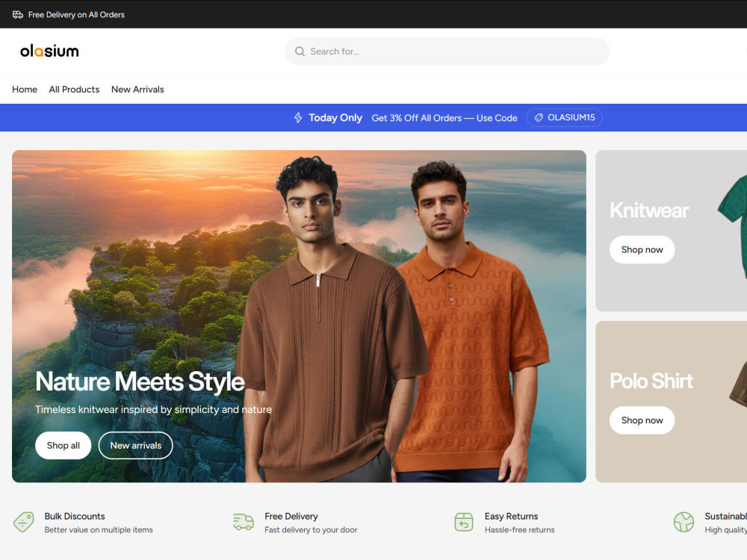Focus the Search for... input field
Image resolution: width=747 pixels, height=560 pixels.
coord(447,52)
